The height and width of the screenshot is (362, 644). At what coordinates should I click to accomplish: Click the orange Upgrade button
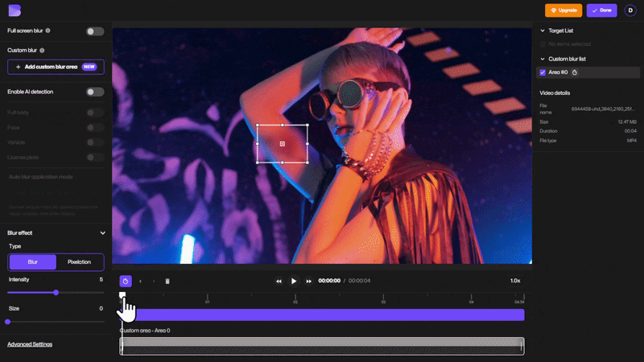coord(563,10)
